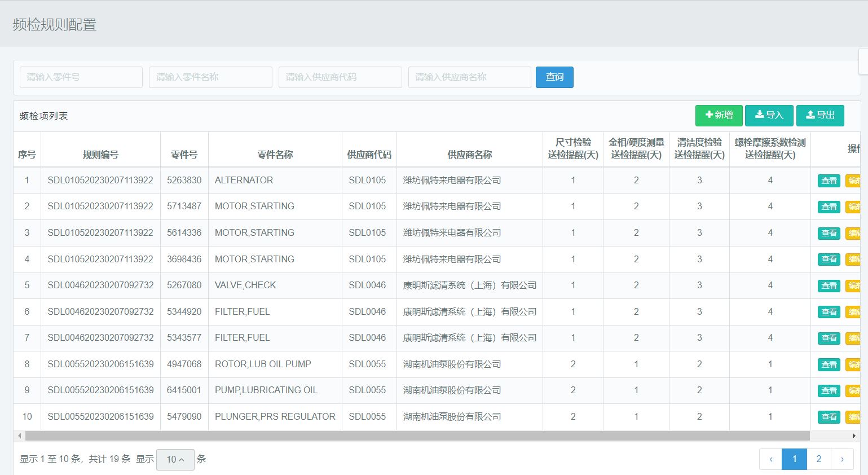
Task: Click 查看 for PLUNGER,PRS REGULATOR row
Action: click(x=829, y=417)
